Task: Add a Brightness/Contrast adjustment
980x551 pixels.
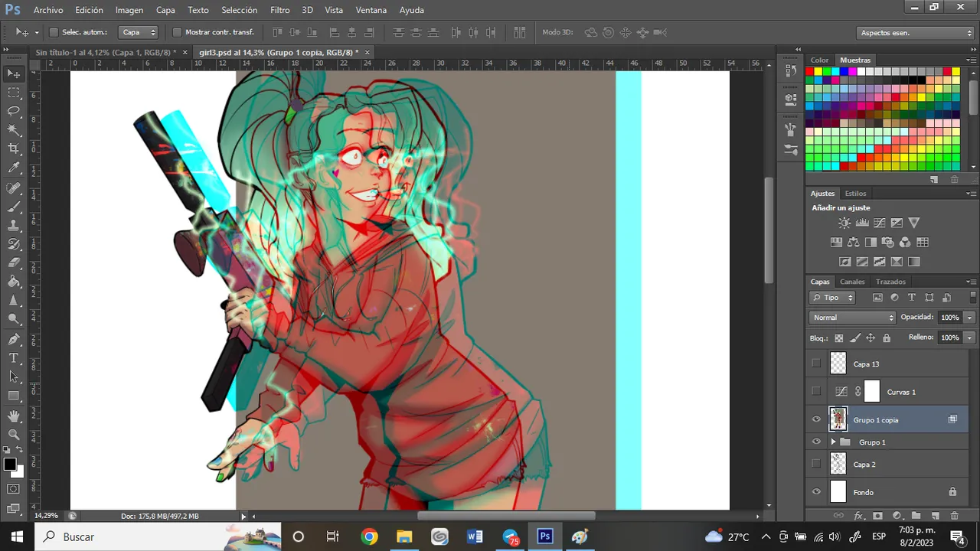Action: pyautogui.click(x=844, y=223)
